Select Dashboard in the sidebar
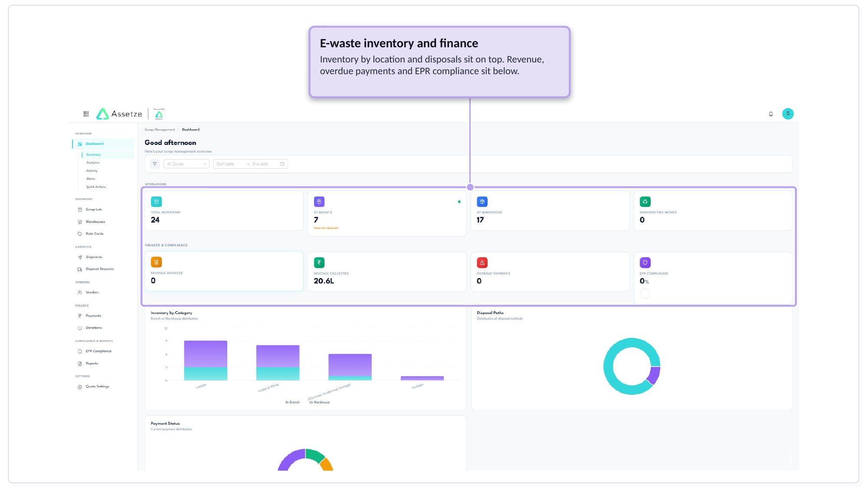 [x=103, y=144]
